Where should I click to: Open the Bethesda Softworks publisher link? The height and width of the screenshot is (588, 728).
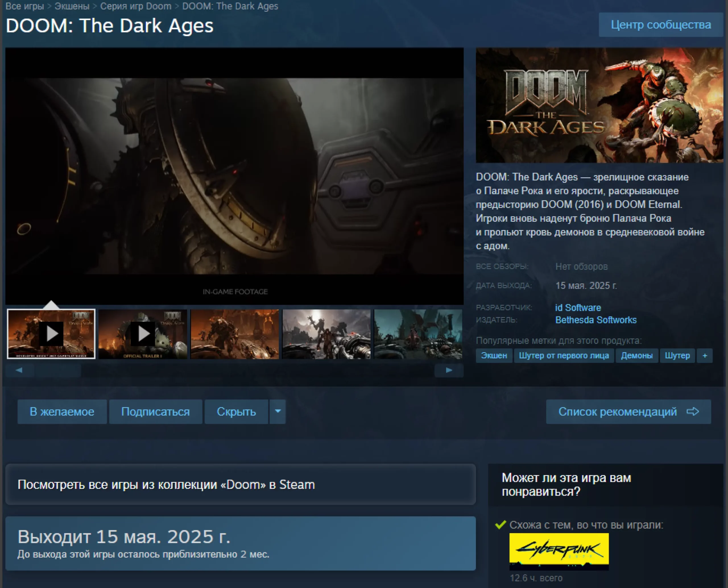[595, 320]
